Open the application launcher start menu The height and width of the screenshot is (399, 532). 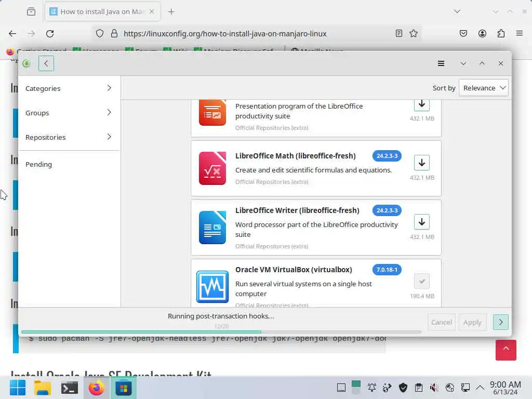tap(17, 388)
